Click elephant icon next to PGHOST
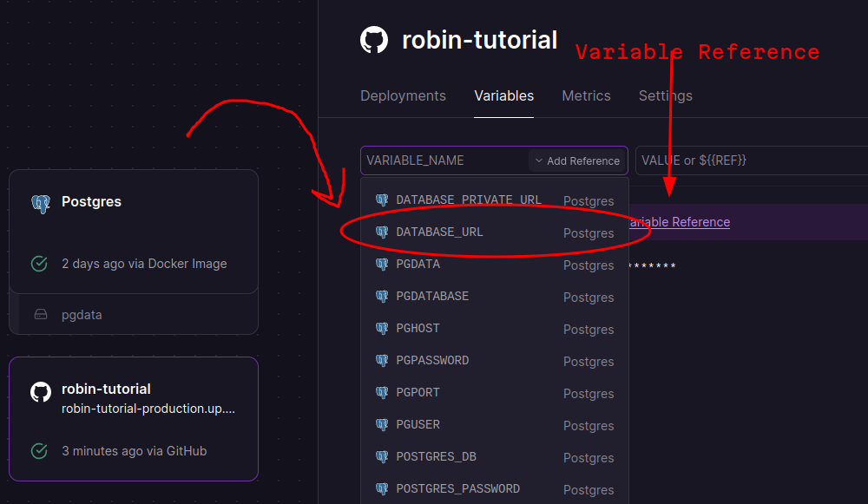The width and height of the screenshot is (868, 504). [382, 329]
